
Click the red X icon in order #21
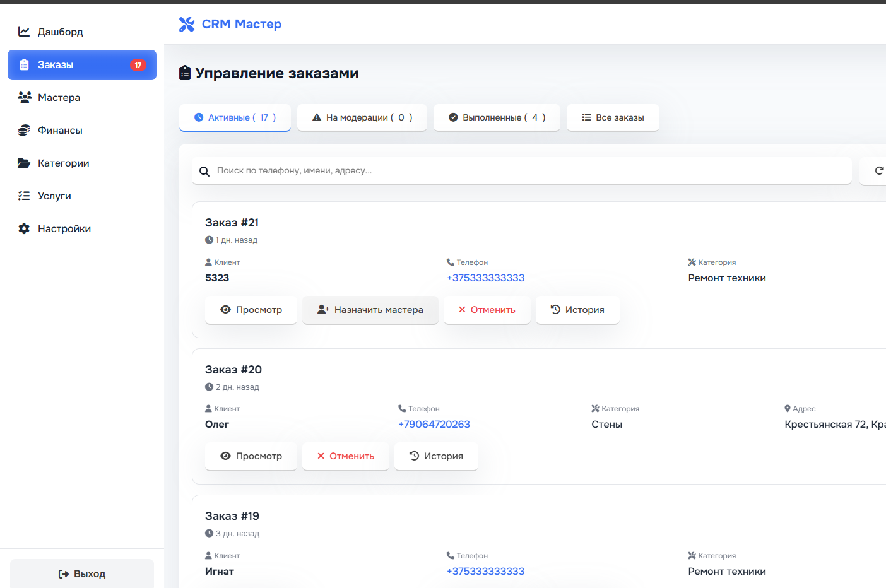(x=462, y=310)
